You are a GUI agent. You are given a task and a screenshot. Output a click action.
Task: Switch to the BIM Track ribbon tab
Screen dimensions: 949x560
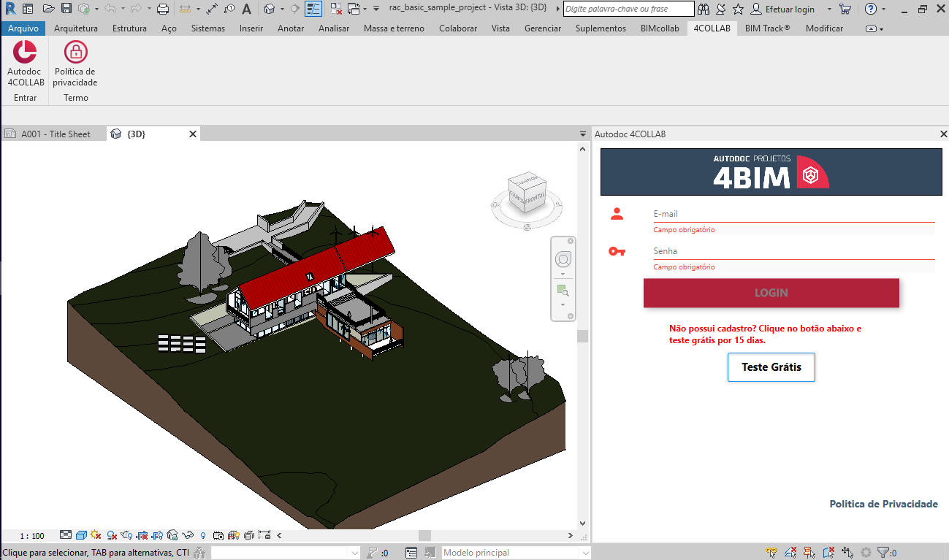coord(768,28)
